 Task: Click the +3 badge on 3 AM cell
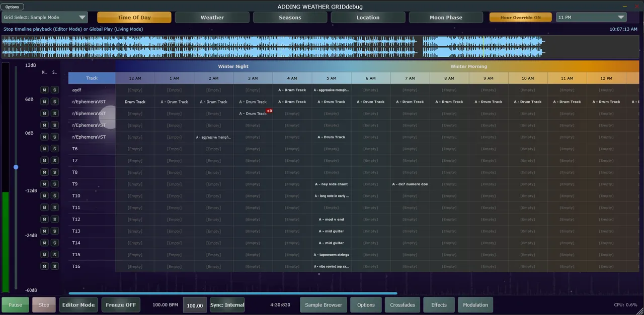[x=269, y=111]
